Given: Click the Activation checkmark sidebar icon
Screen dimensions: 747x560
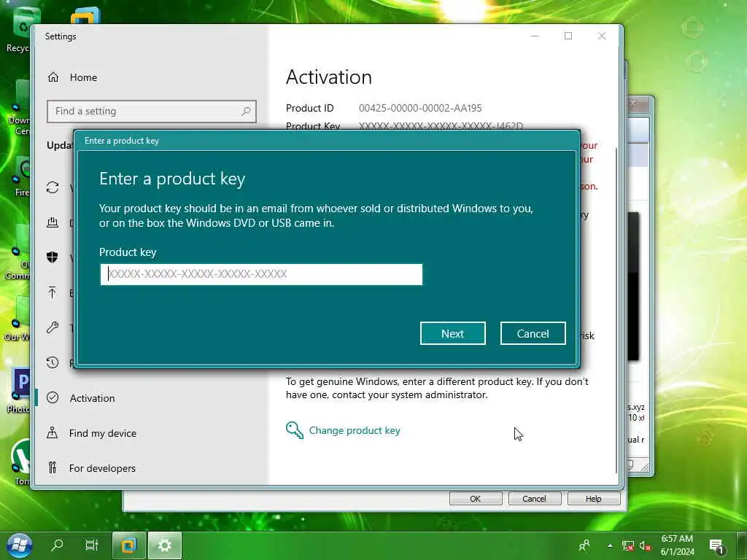Looking at the screenshot, I should pos(53,397).
